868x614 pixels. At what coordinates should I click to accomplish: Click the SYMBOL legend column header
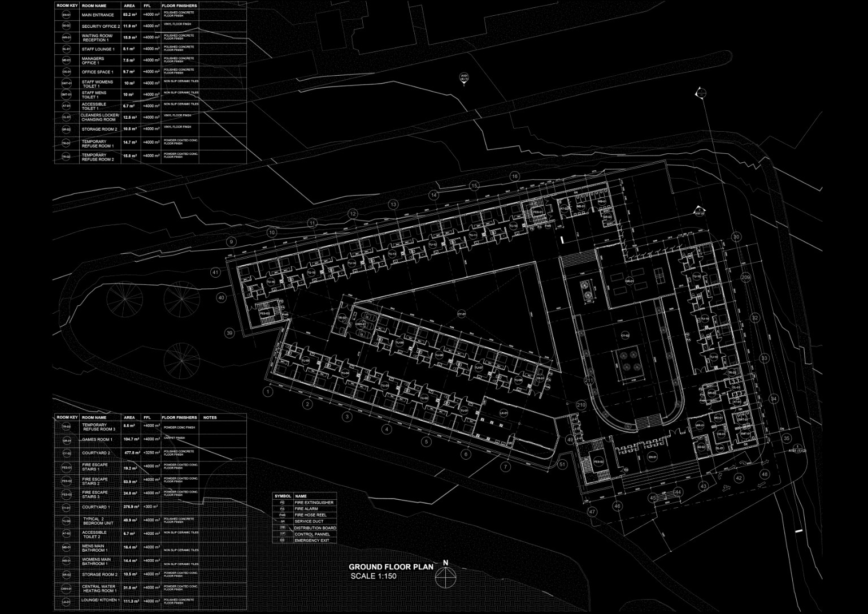coord(283,496)
